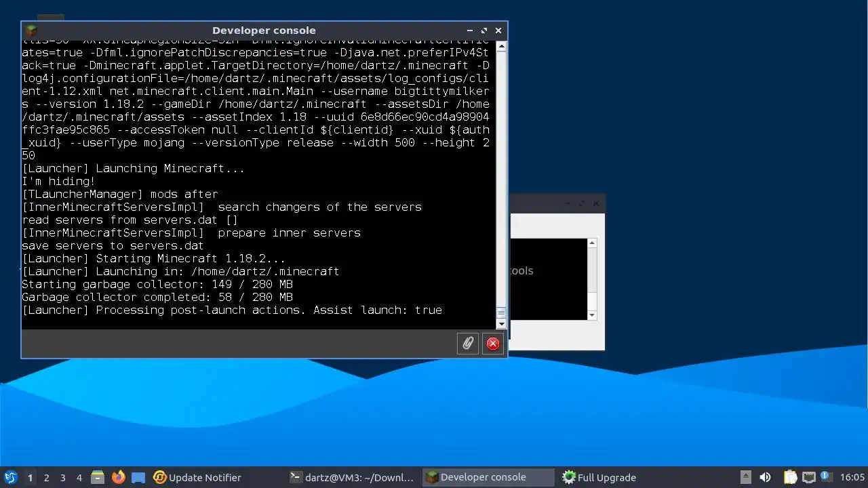This screenshot has width=868, height=488.
Task: Maximize the Developer console window
Action: coord(484,30)
